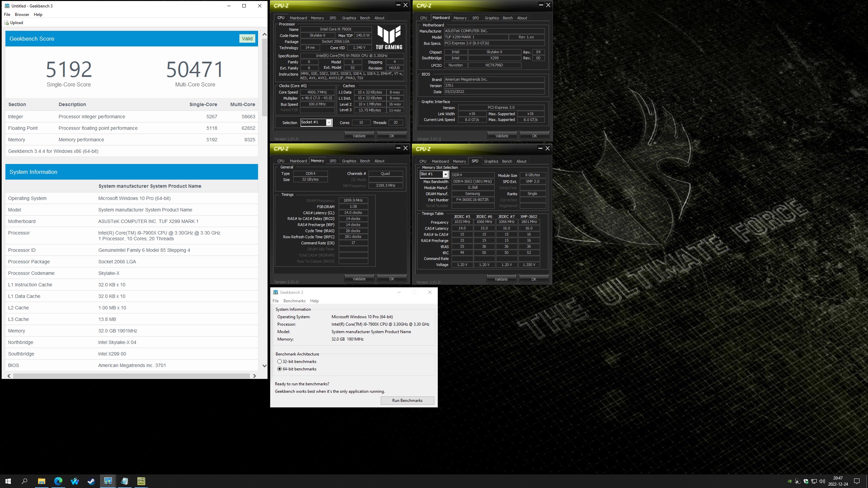
Task: Launch Microsoft Edge from taskbar
Action: click(58, 481)
